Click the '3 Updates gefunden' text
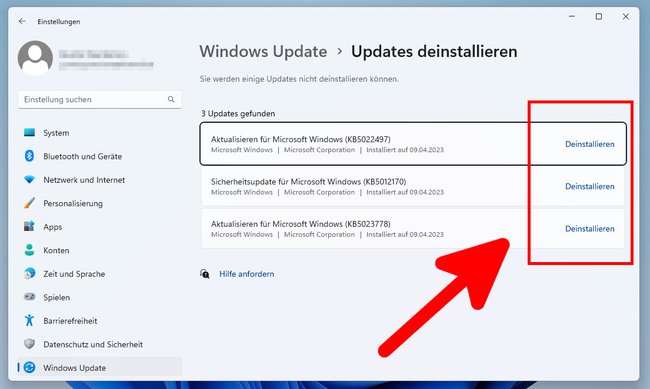This screenshot has height=389, width=650. [x=238, y=113]
